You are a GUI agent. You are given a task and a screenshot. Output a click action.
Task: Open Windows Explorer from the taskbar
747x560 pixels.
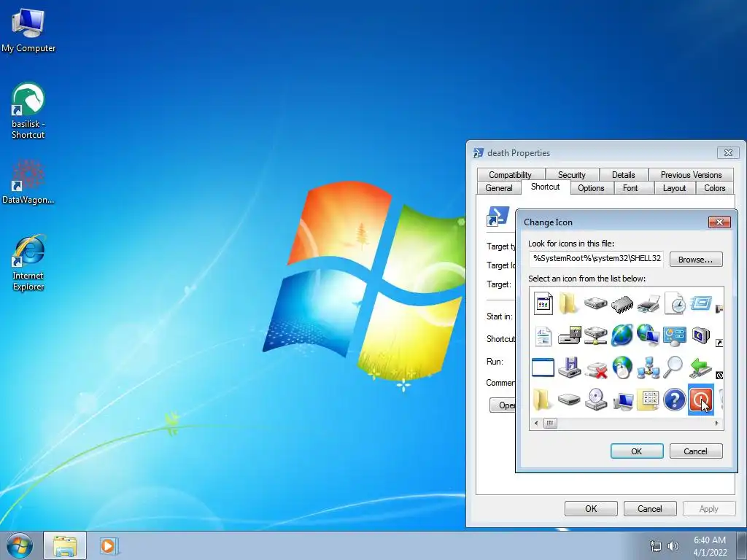pyautogui.click(x=65, y=545)
